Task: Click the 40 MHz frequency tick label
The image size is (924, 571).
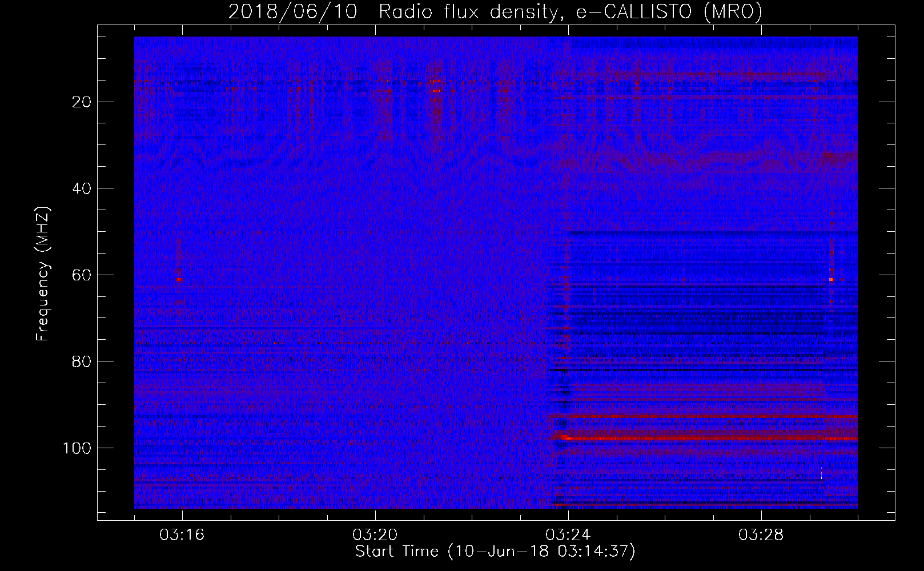Action: [82, 188]
